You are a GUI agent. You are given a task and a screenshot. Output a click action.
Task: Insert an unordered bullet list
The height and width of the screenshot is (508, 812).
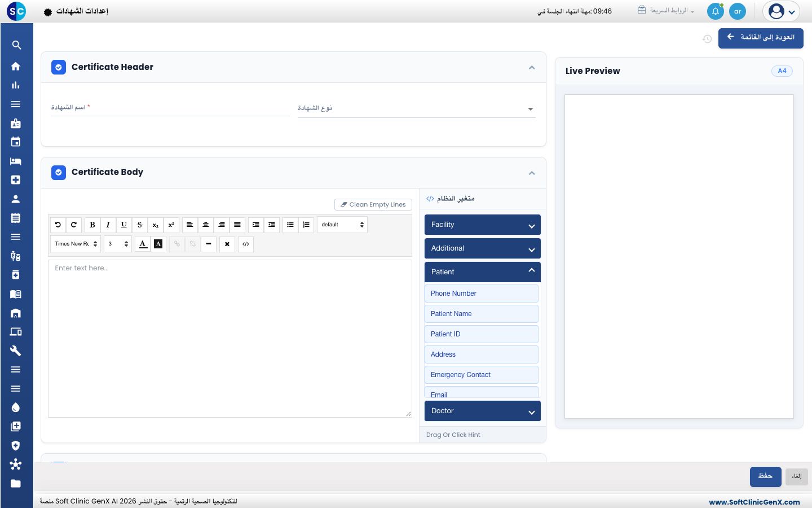290,225
